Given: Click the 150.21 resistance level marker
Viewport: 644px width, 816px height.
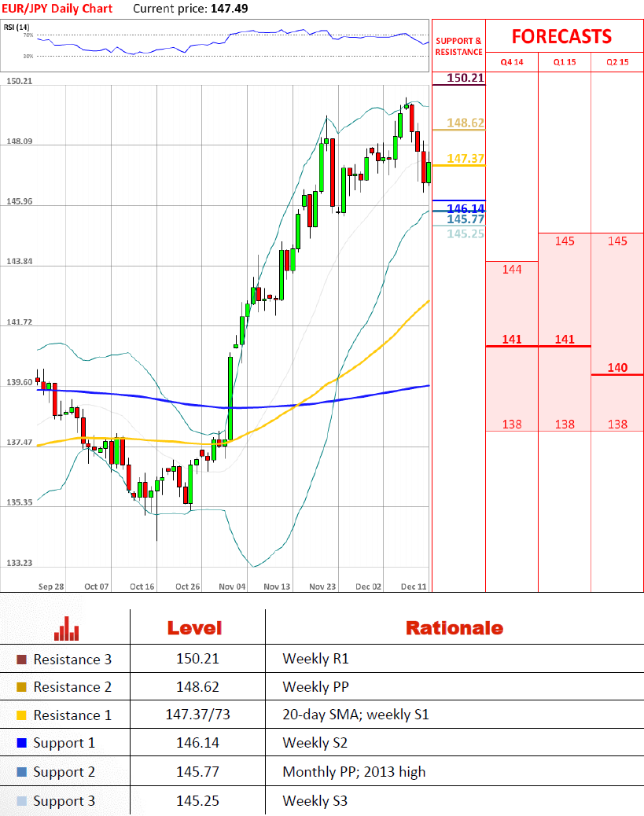Looking at the screenshot, I should tap(466, 78).
